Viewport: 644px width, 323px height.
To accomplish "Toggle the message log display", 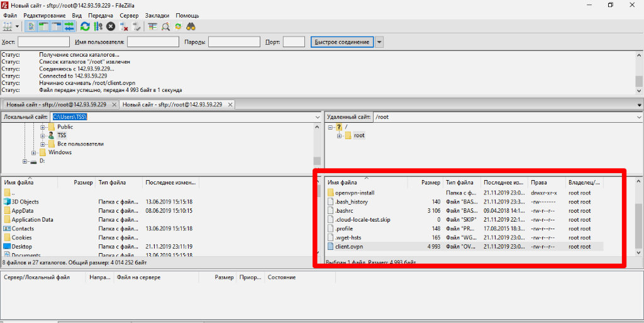I will coord(31,26).
